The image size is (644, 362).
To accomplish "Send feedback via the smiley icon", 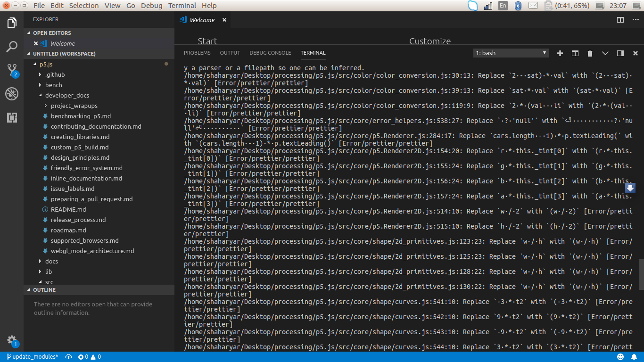I will pyautogui.click(x=620, y=356).
